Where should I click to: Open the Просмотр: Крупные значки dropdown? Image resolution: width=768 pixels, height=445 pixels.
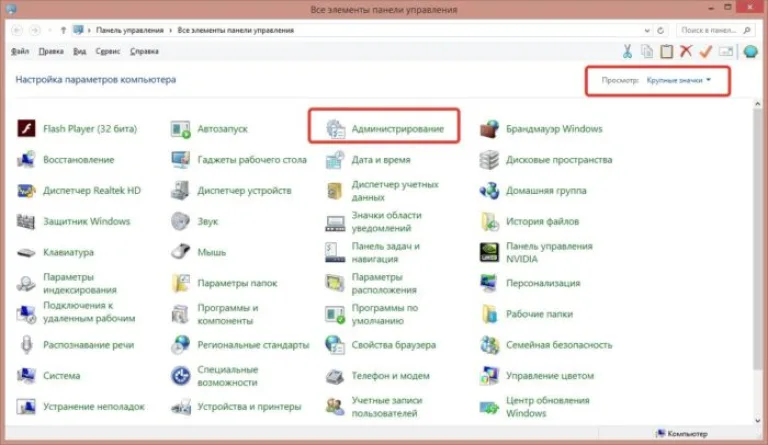click(x=678, y=80)
